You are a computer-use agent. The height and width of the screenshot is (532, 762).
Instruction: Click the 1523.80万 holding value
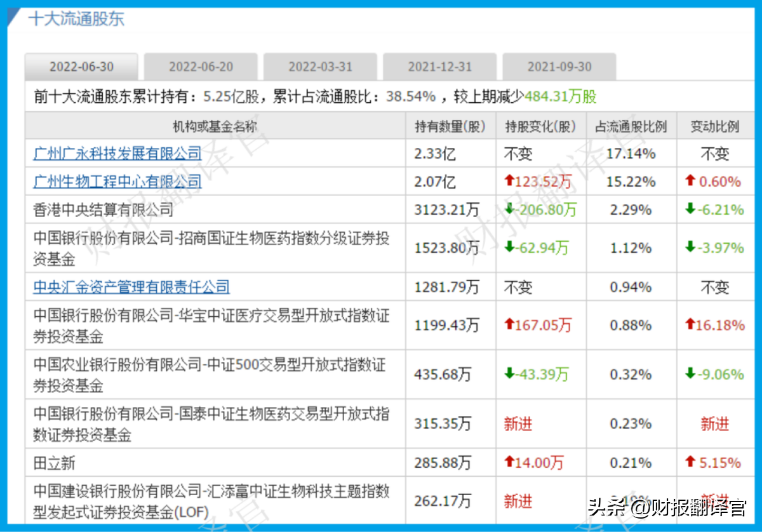tap(447, 248)
